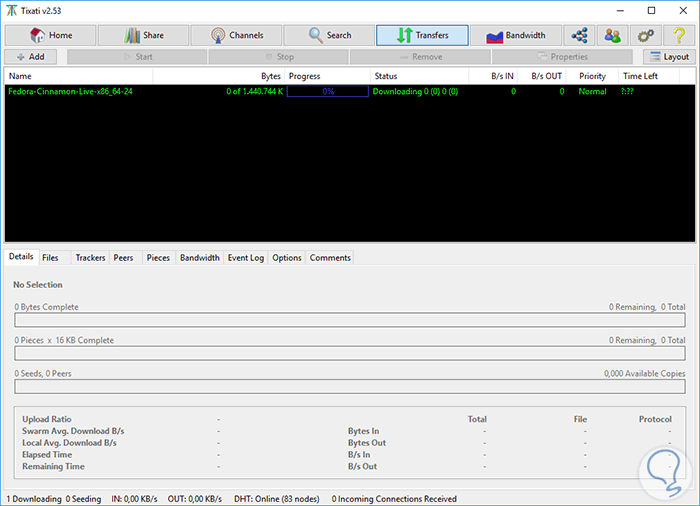700x506 pixels.
Task: Switch to the Trackers tab
Action: click(90, 258)
